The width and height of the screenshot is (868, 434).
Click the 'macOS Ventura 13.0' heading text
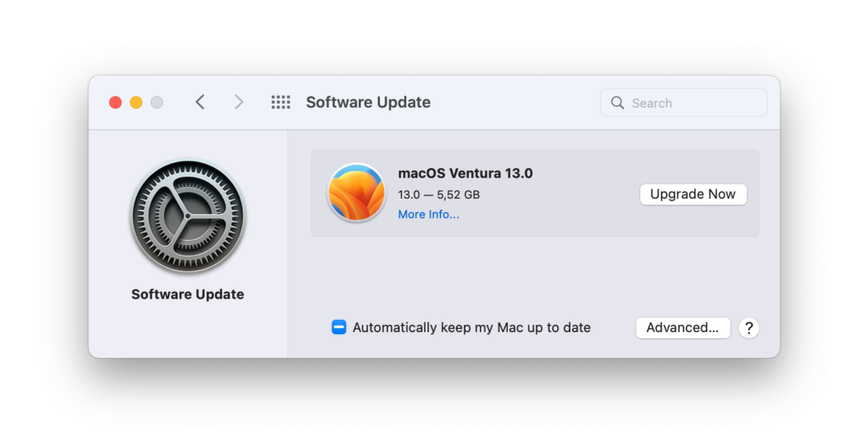(x=465, y=173)
